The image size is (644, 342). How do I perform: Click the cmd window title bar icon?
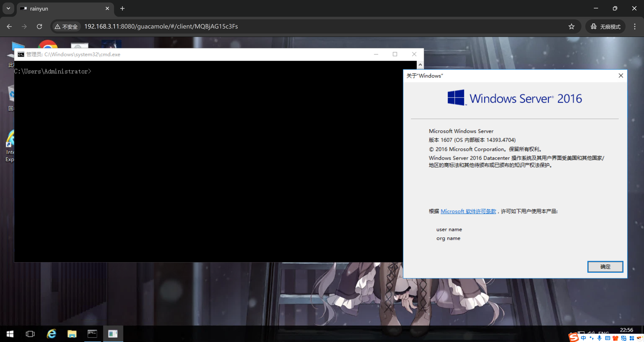pyautogui.click(x=21, y=55)
